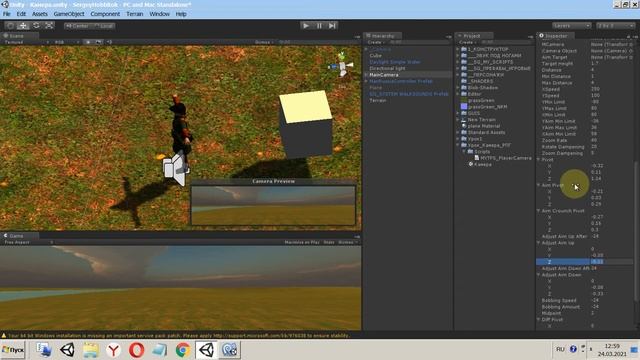Open Textured draw mode dropdown
This screenshot has width=640, height=360.
click(27, 42)
